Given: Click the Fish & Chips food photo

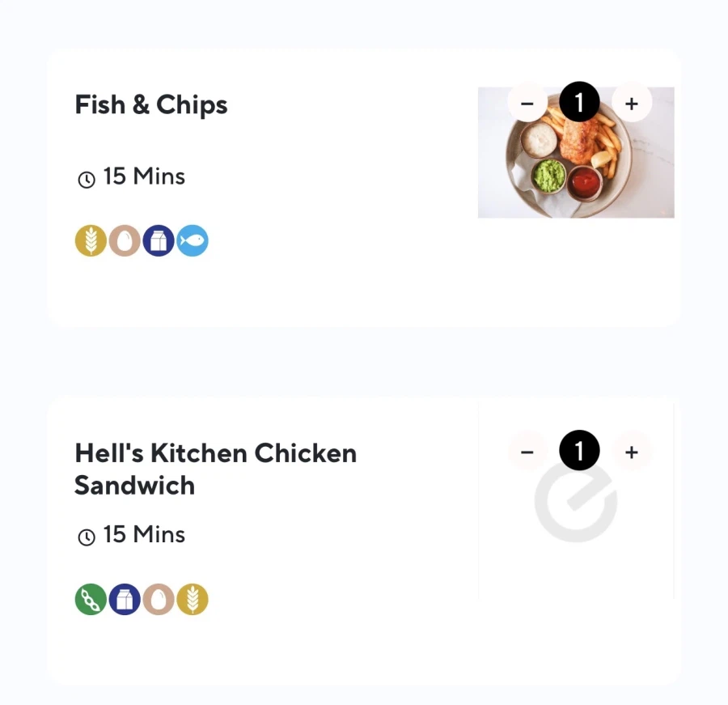Looking at the screenshot, I should point(576,170).
